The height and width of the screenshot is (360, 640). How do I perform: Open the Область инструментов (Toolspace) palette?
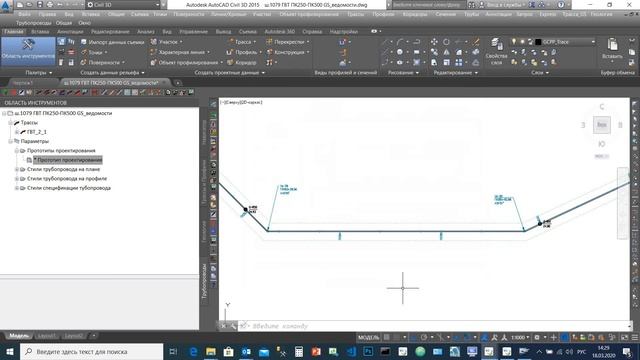coord(28,51)
